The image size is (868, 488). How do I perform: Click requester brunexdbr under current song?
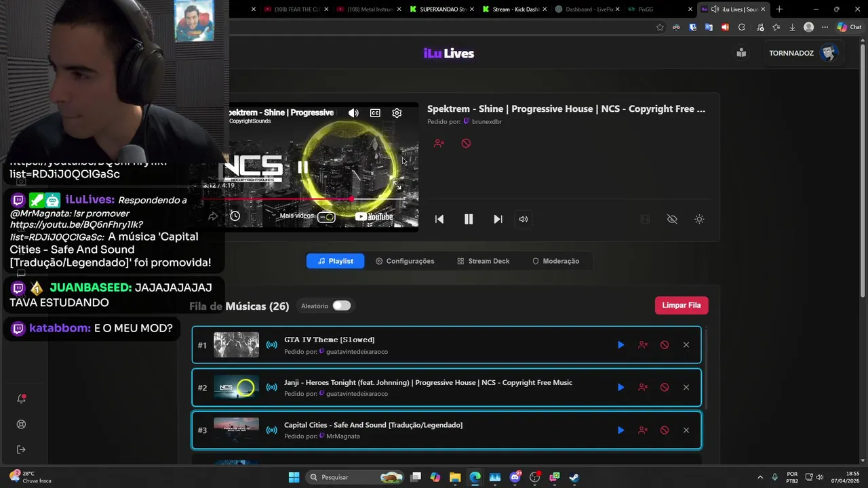point(486,121)
